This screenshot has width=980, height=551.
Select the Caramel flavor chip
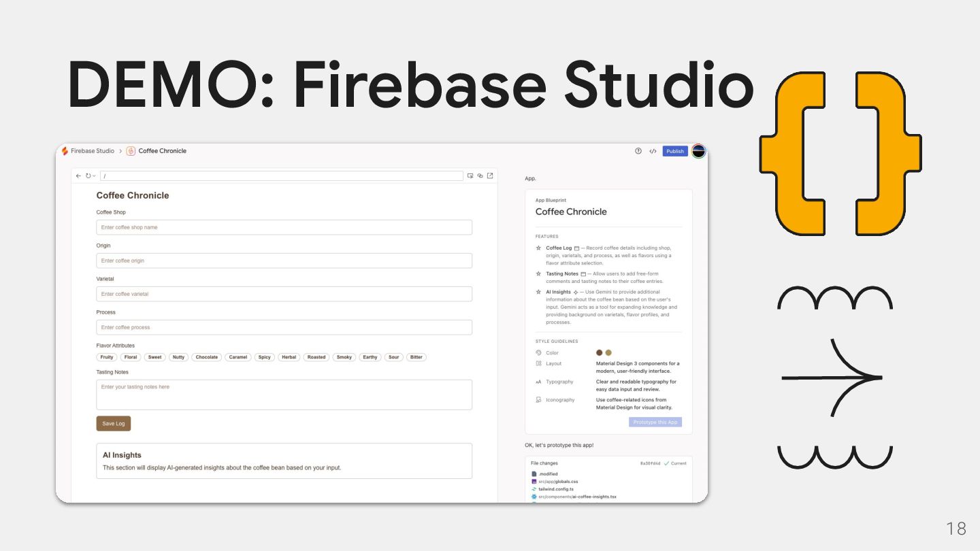click(238, 357)
